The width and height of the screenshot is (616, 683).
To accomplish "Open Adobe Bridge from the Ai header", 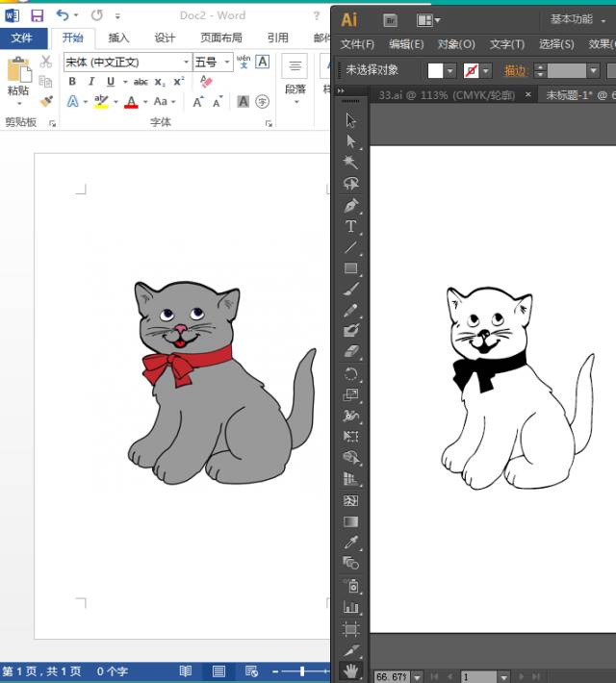I will (x=390, y=19).
